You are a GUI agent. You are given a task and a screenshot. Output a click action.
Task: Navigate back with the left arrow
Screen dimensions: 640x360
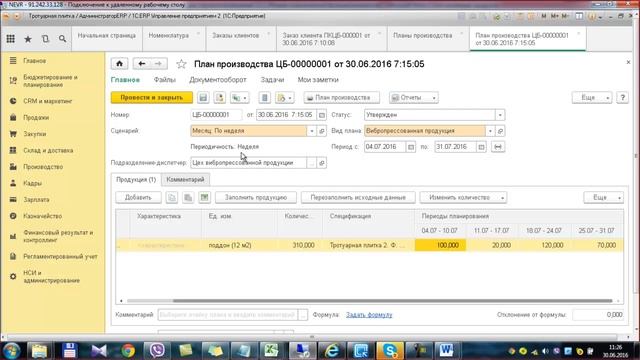[x=142, y=64]
